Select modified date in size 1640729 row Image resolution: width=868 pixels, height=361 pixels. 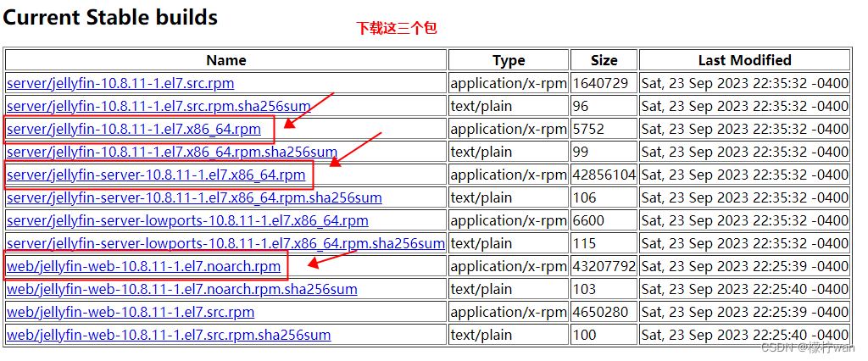pyautogui.click(x=744, y=84)
